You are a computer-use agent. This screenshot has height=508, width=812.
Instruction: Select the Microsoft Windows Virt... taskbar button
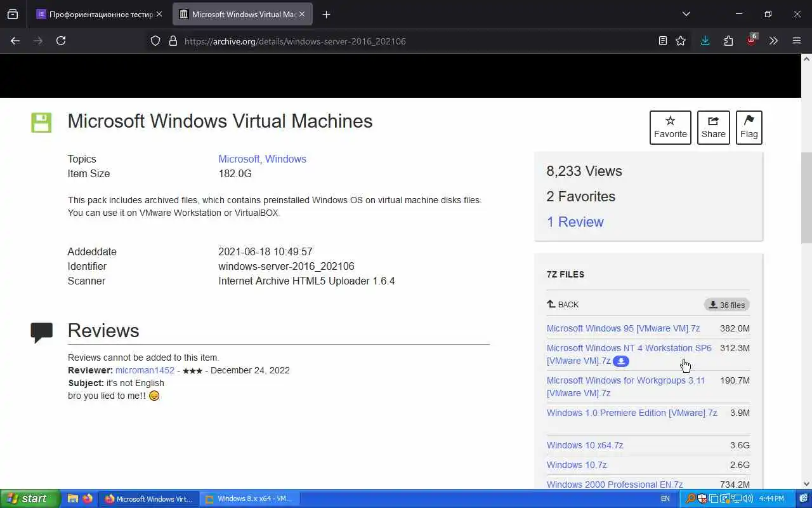148,499
